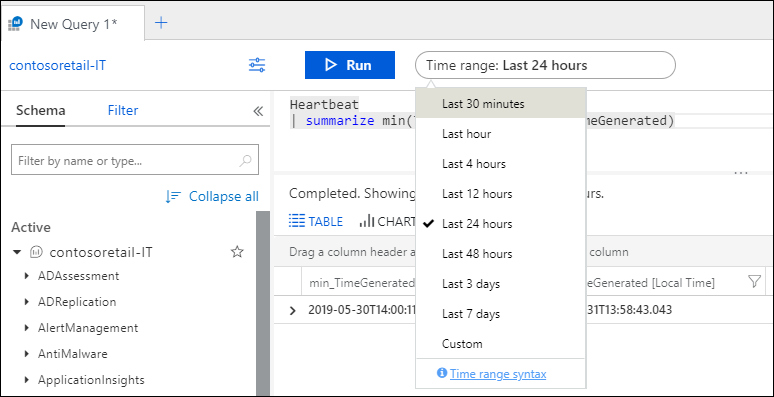The height and width of the screenshot is (397, 774).
Task: Open column filter funnel icon
Action: [754, 282]
